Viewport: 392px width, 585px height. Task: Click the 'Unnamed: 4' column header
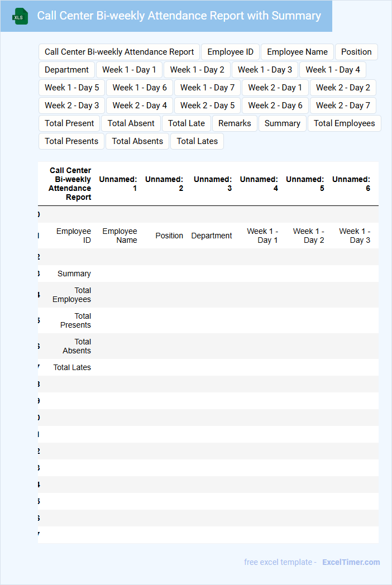[x=259, y=184]
